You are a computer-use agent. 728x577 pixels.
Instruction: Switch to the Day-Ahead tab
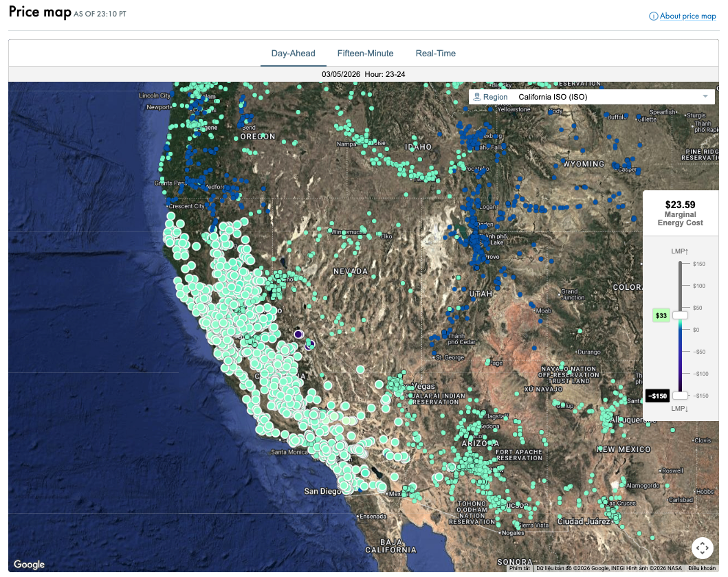(x=293, y=54)
